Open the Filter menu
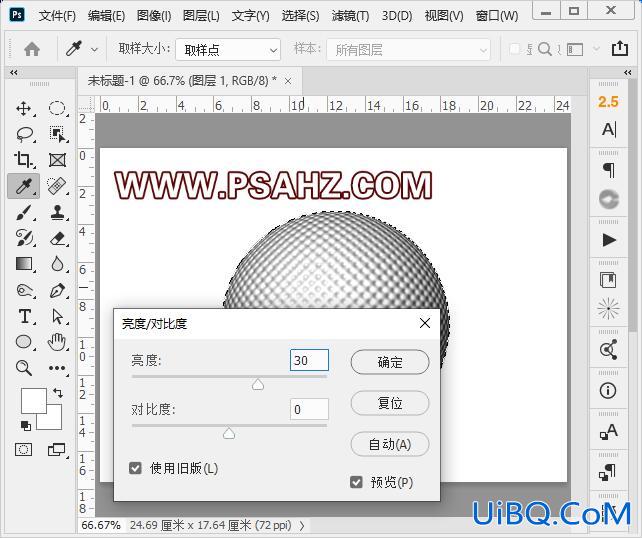The height and width of the screenshot is (538, 642). coord(350,16)
